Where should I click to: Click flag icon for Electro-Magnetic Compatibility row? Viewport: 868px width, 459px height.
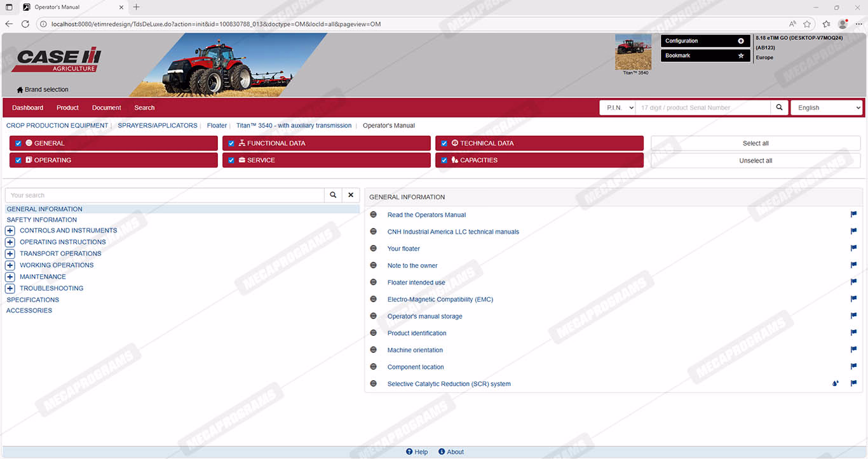click(853, 299)
